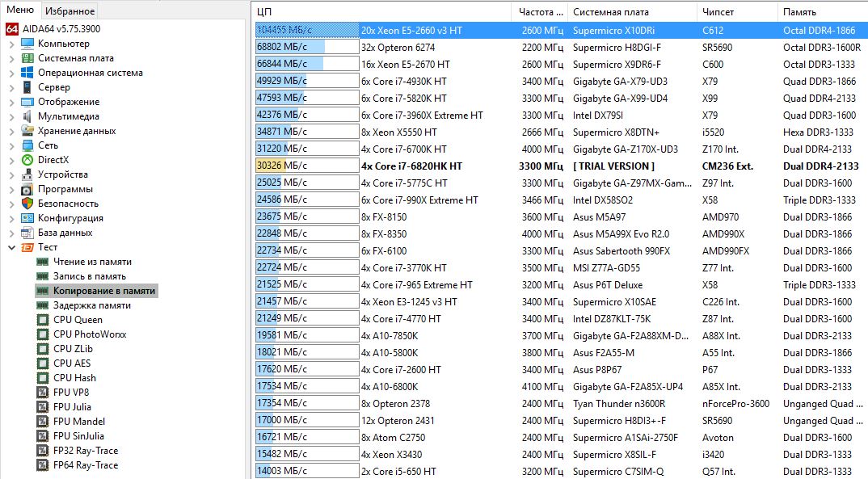
Task: Sort by the Память column header
Action: [823, 11]
